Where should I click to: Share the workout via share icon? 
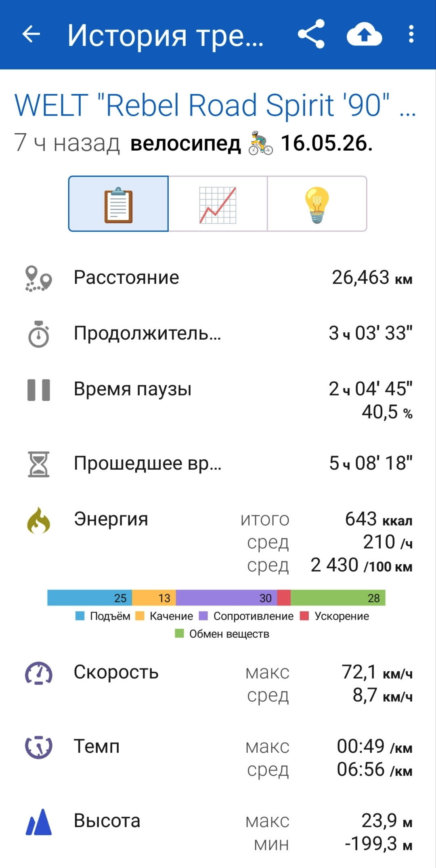coord(311,34)
